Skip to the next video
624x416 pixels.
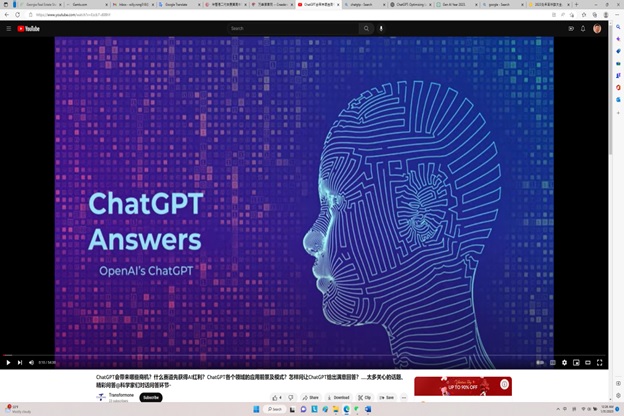[20, 363]
